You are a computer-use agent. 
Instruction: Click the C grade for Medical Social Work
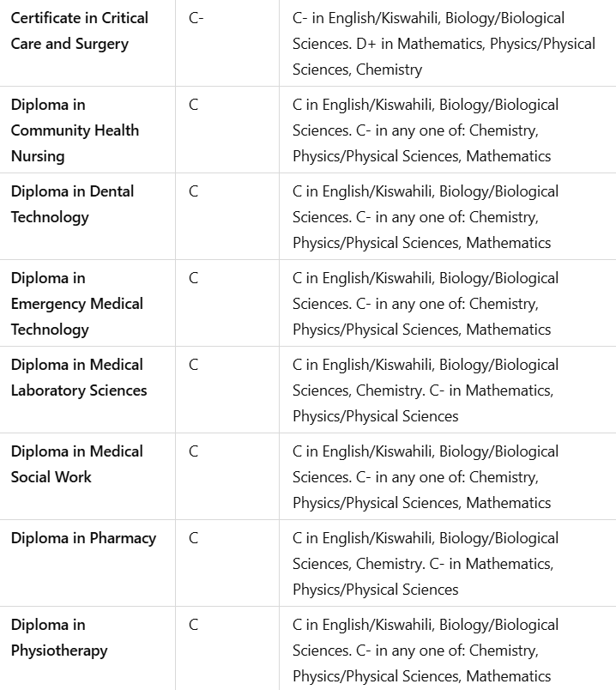pyautogui.click(x=193, y=451)
